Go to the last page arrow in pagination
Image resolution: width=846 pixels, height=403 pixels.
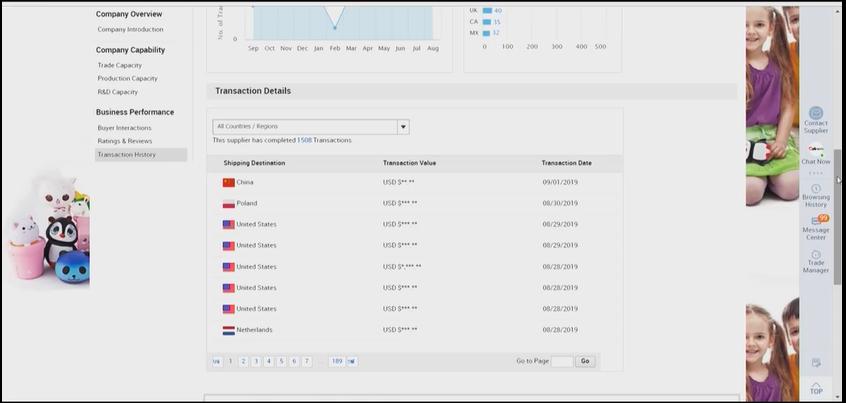pyautogui.click(x=352, y=361)
